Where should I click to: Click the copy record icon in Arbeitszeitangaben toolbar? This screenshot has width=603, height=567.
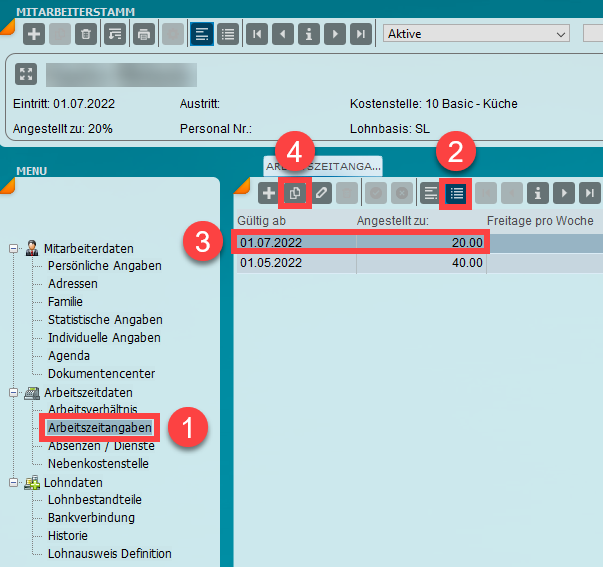(295, 193)
